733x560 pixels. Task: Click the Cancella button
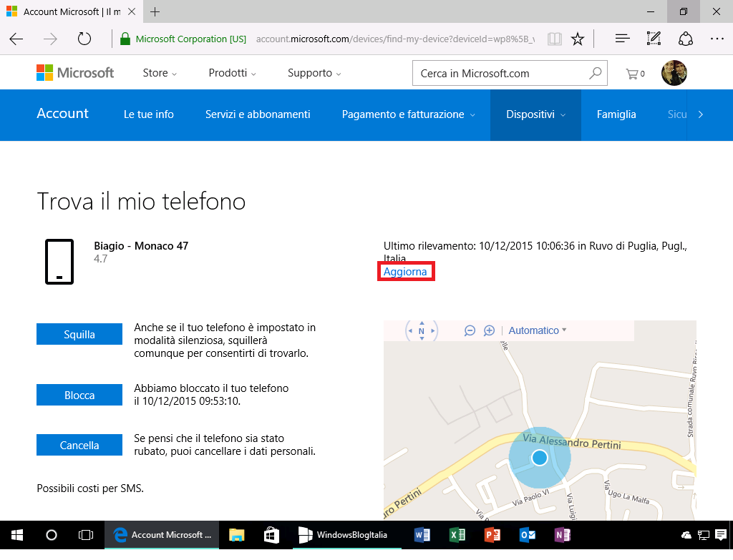click(x=79, y=445)
